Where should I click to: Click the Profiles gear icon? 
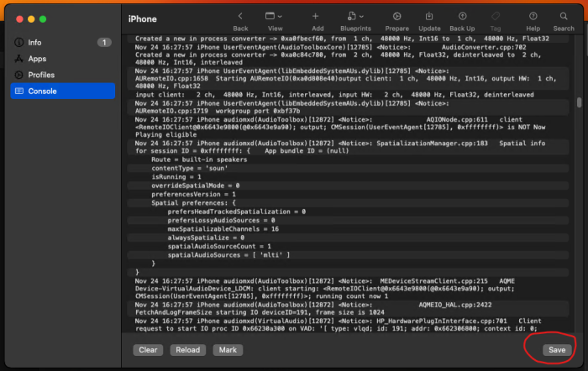point(18,75)
